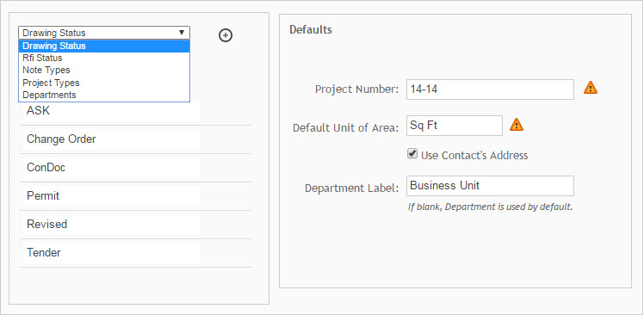
Task: Choose Departments from the dropdown
Action: tap(104, 95)
